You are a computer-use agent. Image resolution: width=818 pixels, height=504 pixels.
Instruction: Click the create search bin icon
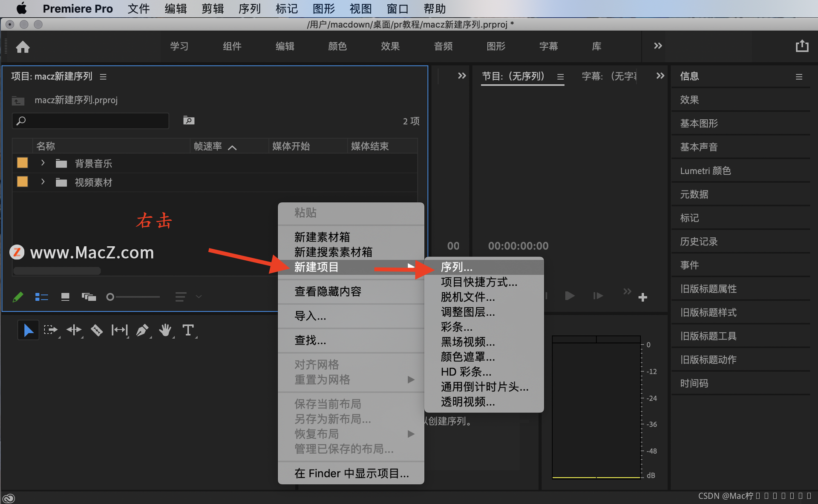pyautogui.click(x=189, y=121)
